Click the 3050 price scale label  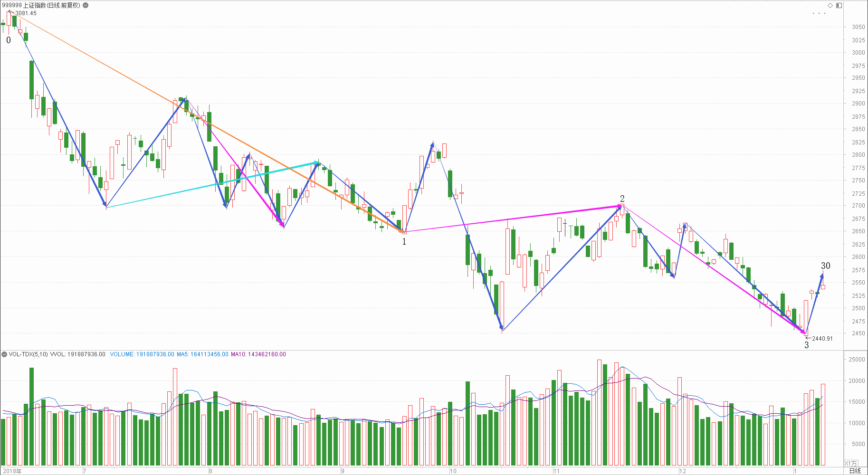point(858,27)
